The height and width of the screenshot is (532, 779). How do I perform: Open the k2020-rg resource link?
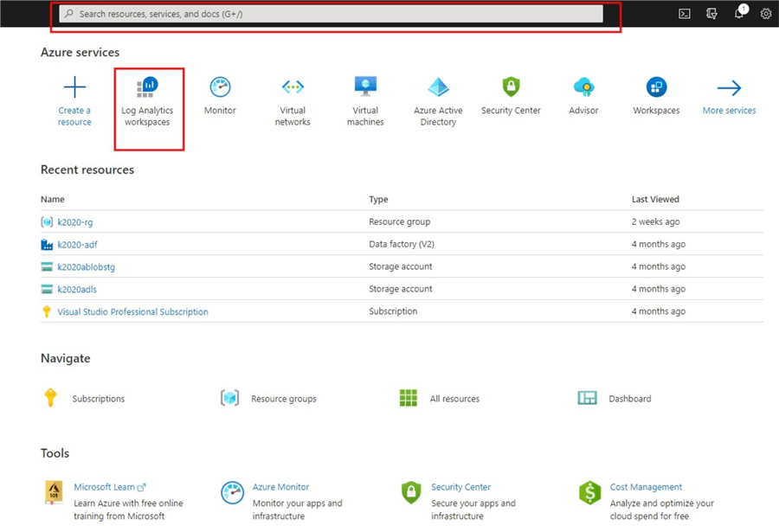(x=75, y=222)
